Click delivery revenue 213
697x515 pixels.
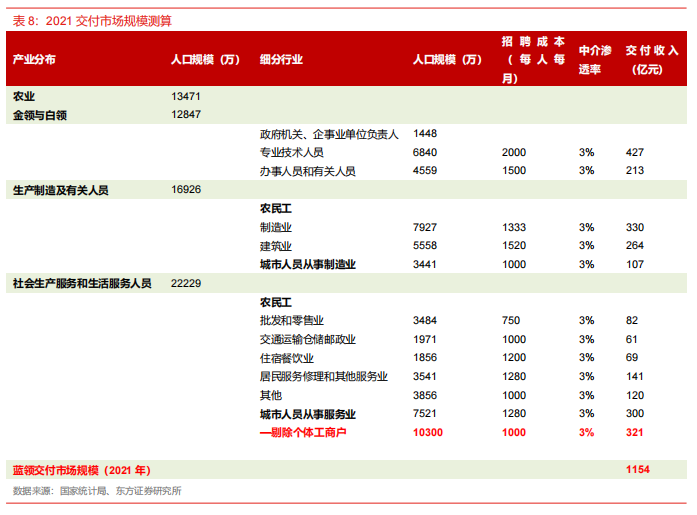[x=635, y=171]
